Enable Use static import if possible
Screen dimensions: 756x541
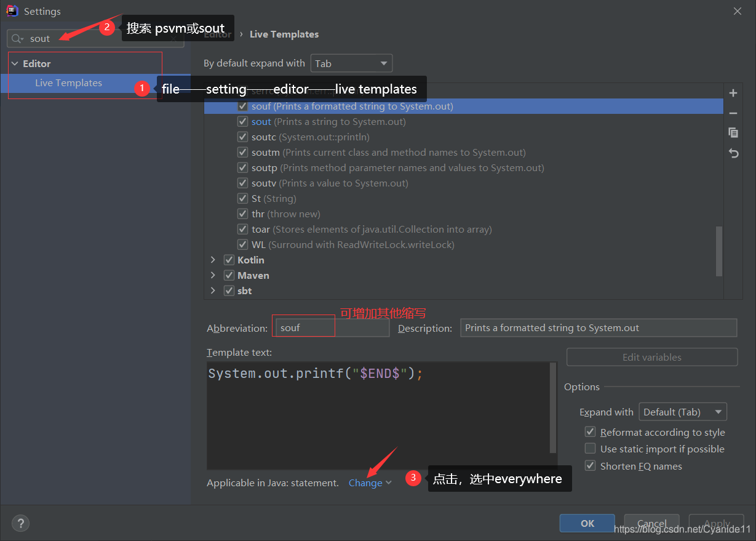point(590,449)
